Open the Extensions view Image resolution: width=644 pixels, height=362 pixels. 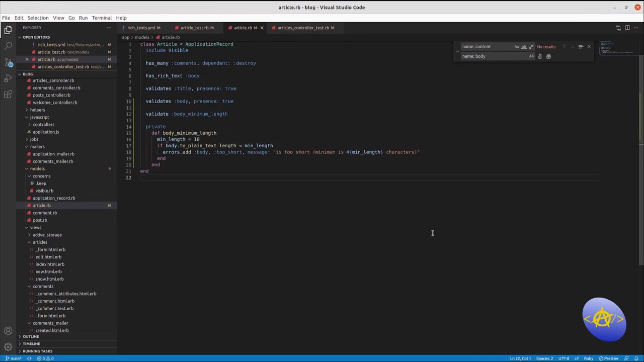(8, 95)
